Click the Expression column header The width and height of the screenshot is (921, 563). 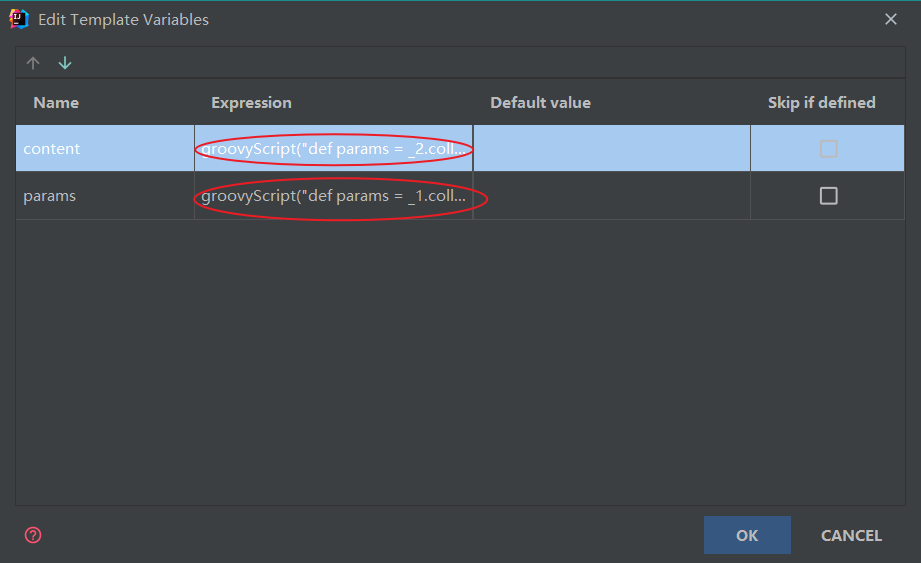251,103
